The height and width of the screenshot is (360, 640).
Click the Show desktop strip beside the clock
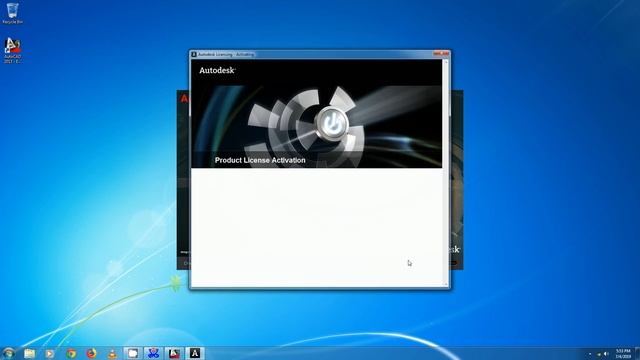(637, 353)
